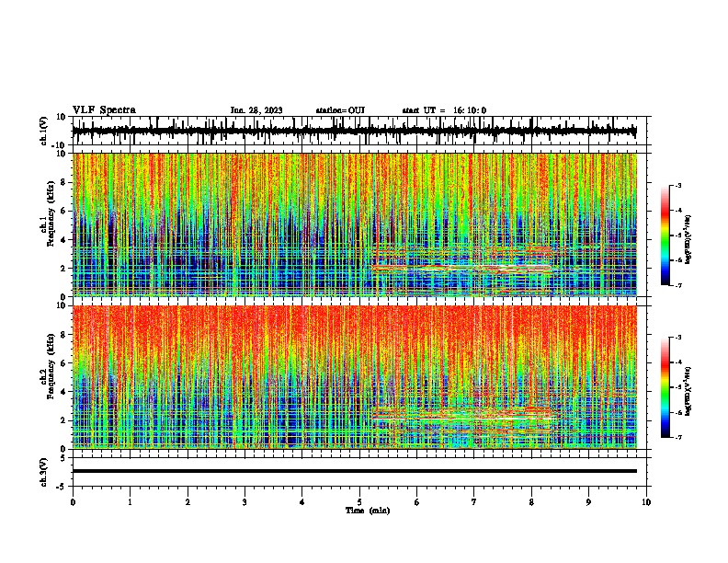The height and width of the screenshot is (563, 728).
Task: Click the "station=OUJ" header label
Action: pos(340,110)
